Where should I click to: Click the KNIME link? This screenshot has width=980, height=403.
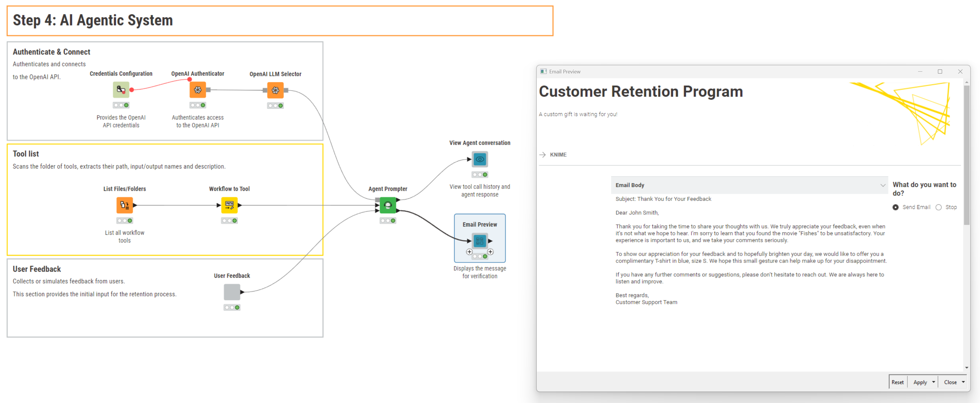click(558, 155)
